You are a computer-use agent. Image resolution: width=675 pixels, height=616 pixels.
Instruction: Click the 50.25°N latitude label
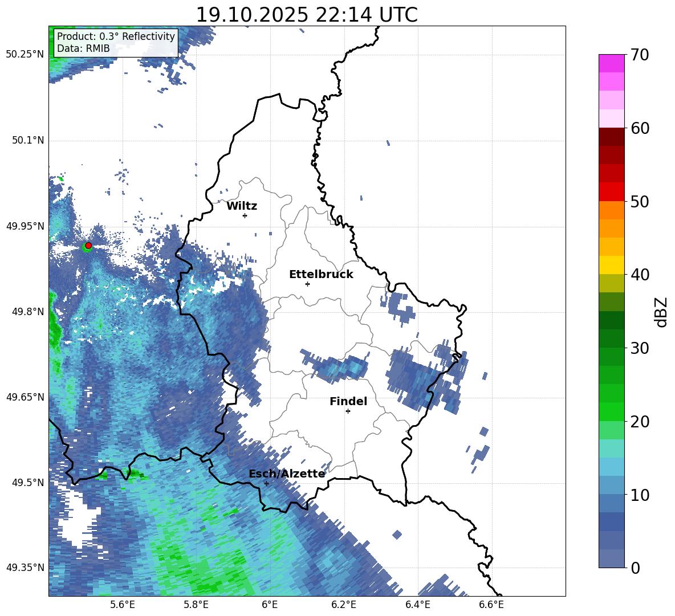25,55
